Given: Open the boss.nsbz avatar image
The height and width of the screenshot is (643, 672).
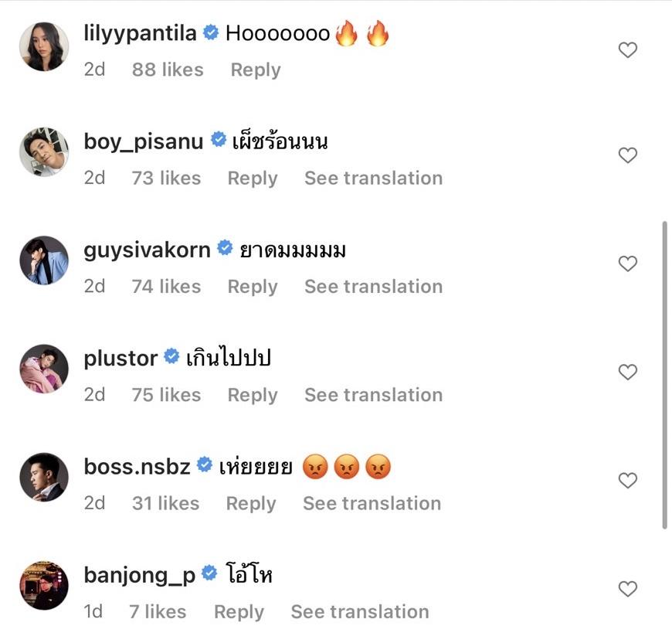Looking at the screenshot, I should 44,478.
